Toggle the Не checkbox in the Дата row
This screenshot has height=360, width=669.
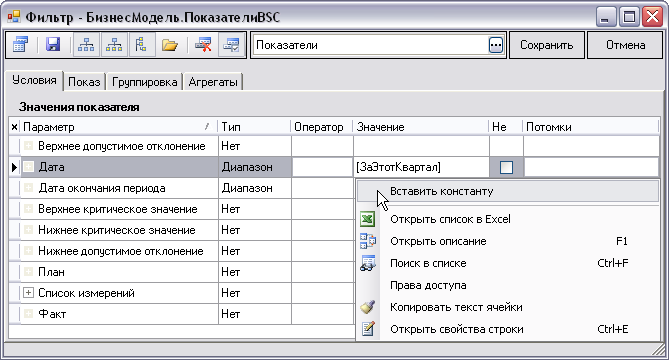[x=506, y=167]
